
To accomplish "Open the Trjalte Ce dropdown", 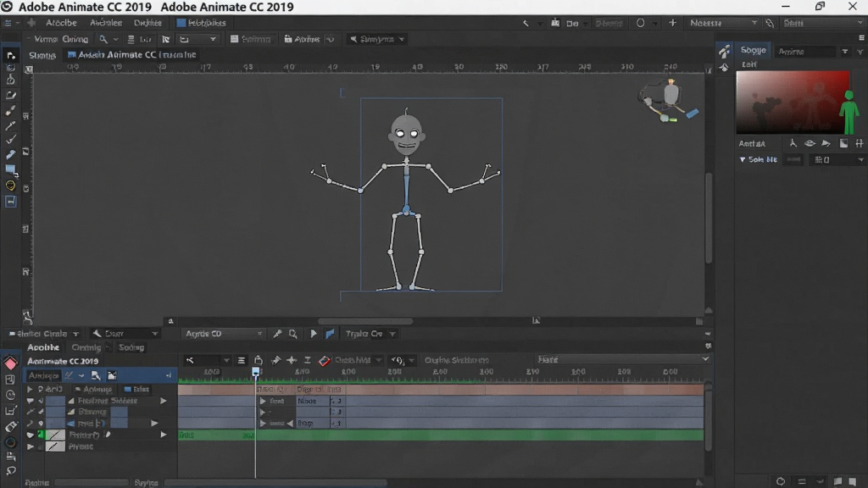I will tap(370, 334).
